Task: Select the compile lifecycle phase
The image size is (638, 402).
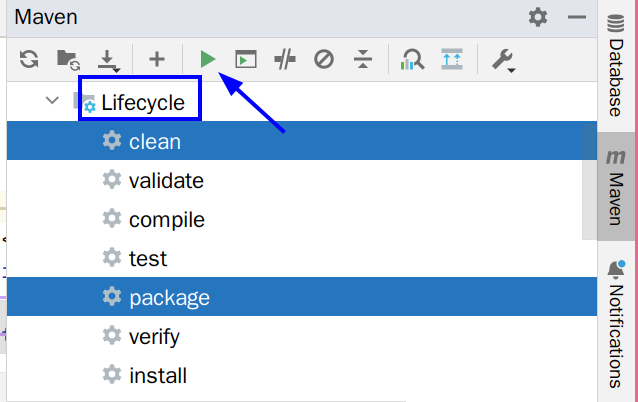Action: pyautogui.click(x=302, y=219)
